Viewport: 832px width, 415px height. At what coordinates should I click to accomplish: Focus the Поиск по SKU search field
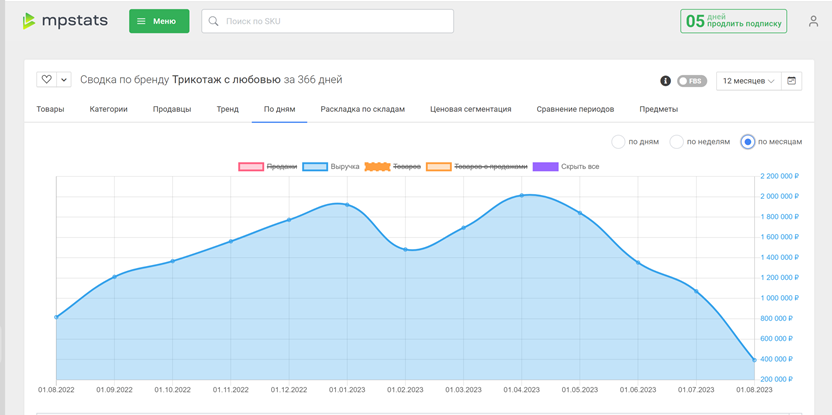pos(327,21)
